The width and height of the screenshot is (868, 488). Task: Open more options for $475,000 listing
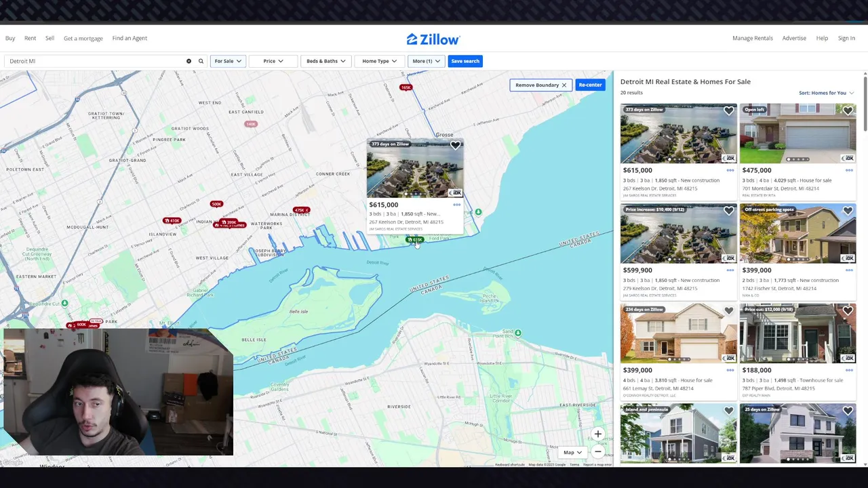(848, 170)
